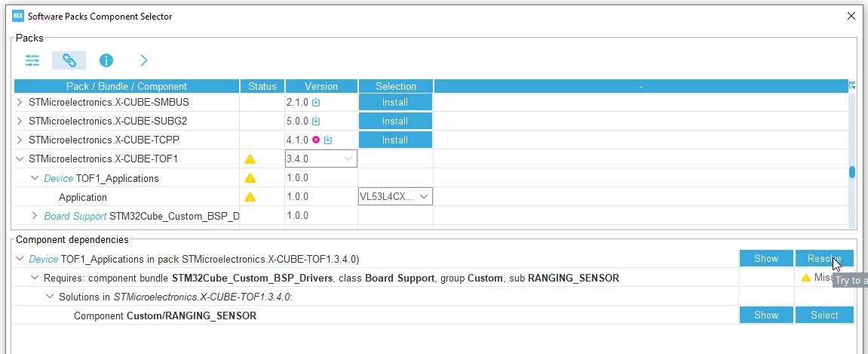Click version 1.0.0 of Board Support row
The image size is (868, 354).
pyautogui.click(x=298, y=216)
